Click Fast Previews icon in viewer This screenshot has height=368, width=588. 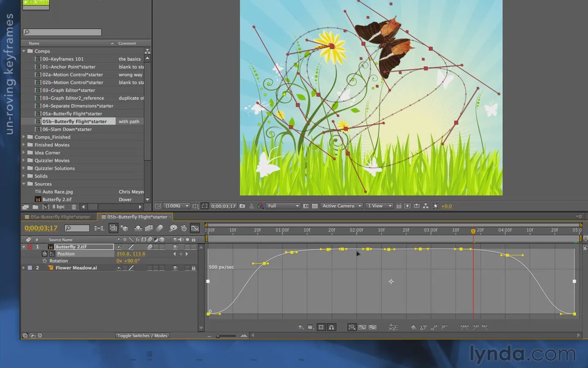pyautogui.click(x=407, y=206)
